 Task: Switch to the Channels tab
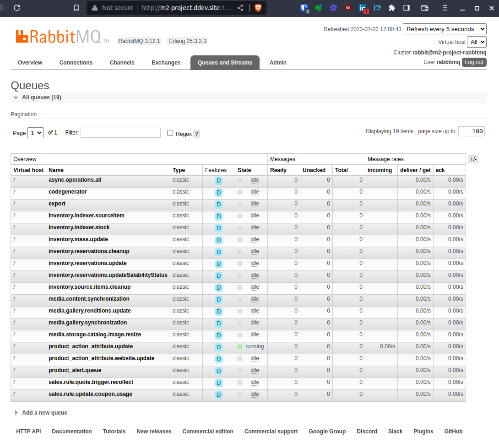click(x=122, y=63)
